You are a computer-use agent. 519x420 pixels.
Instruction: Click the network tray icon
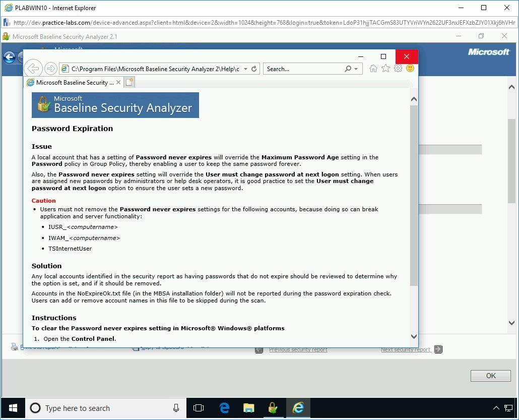pos(508,408)
